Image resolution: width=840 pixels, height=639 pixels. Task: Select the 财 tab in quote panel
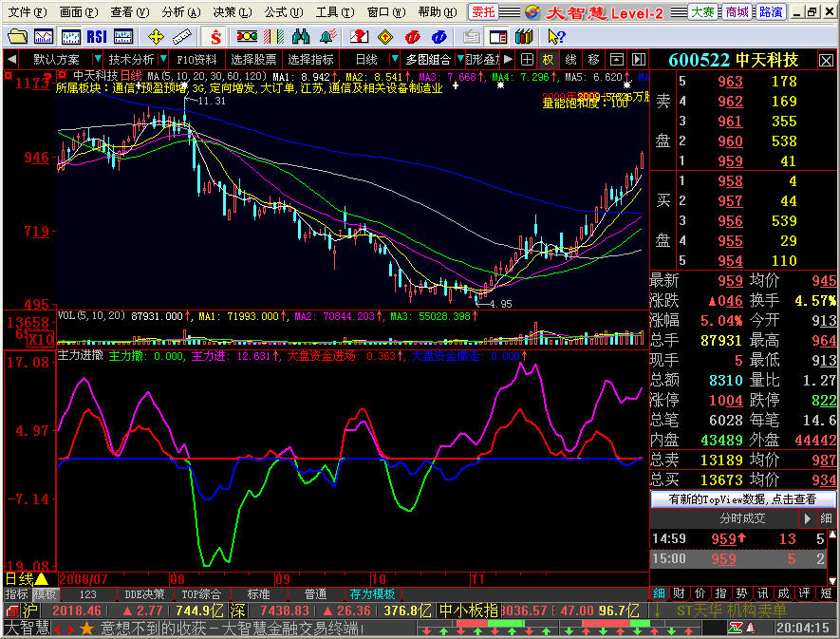[x=680, y=593]
